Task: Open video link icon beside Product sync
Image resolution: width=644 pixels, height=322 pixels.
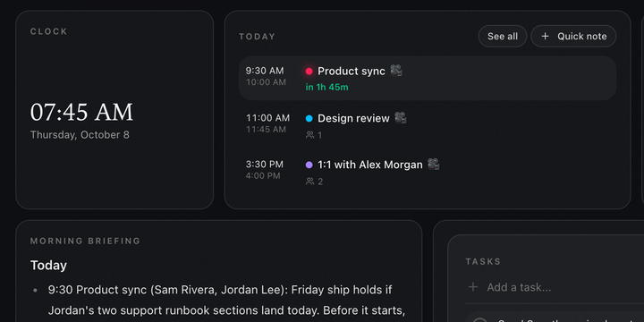Action: [396, 71]
